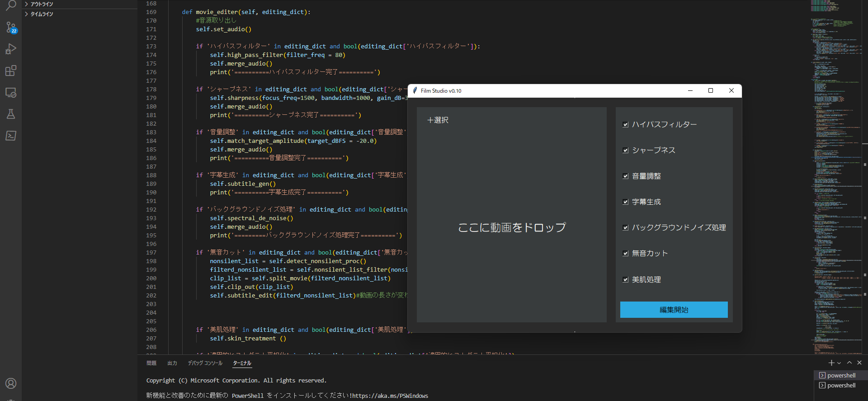
Task: Expand the アウトライン section
Action: 42,4
